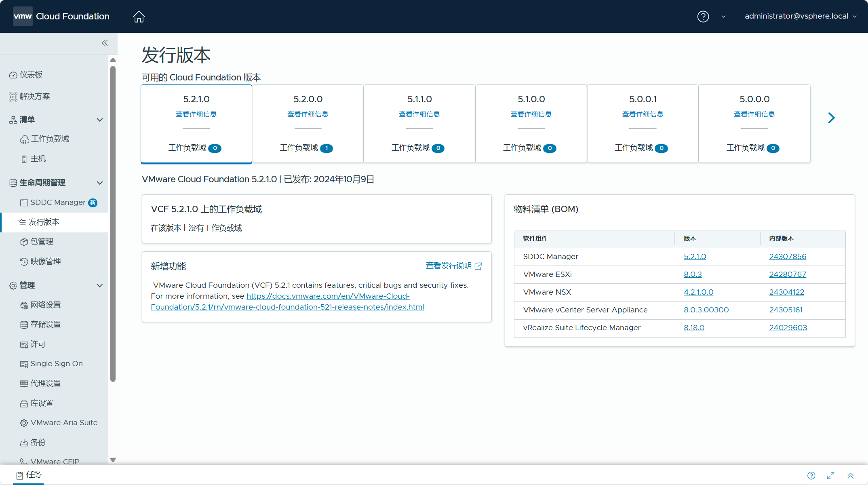Open the help question mark icon in header

pyautogui.click(x=703, y=17)
